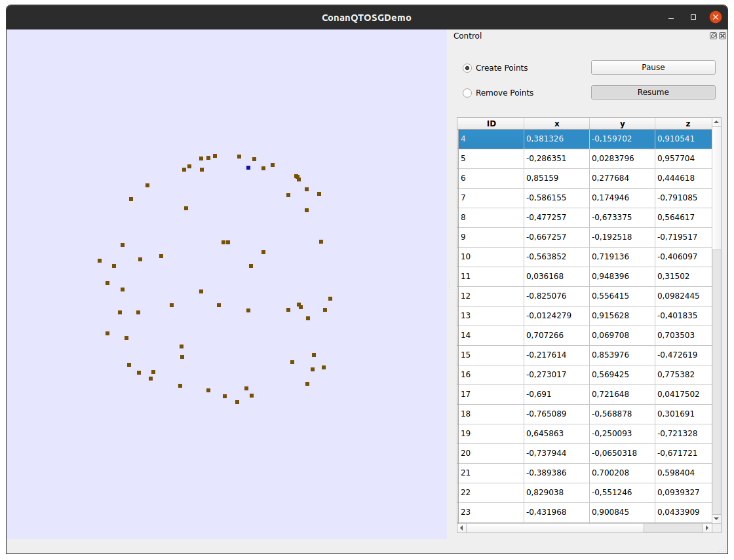Image resolution: width=734 pixels, height=560 pixels.
Task: Click z value 0,0982445
Action: pos(684,296)
